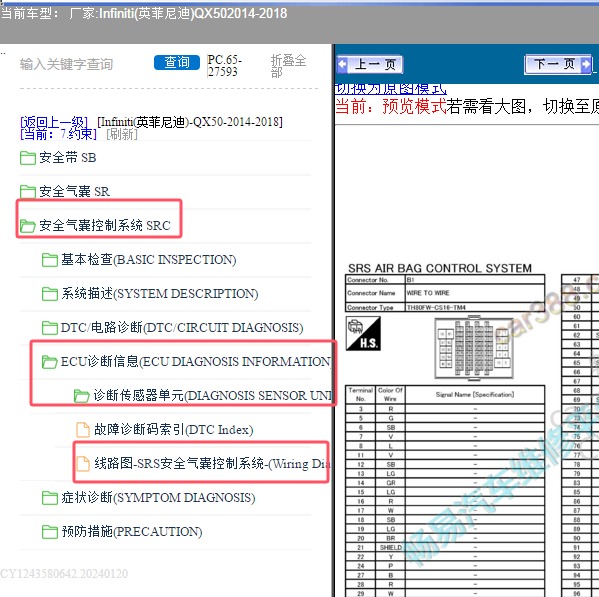Expand the 安全气囊 SR tree item
The height and width of the screenshot is (597, 599).
(x=74, y=191)
